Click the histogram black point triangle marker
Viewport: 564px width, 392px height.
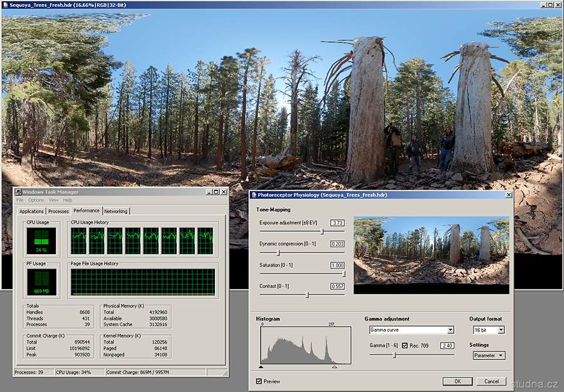click(261, 367)
